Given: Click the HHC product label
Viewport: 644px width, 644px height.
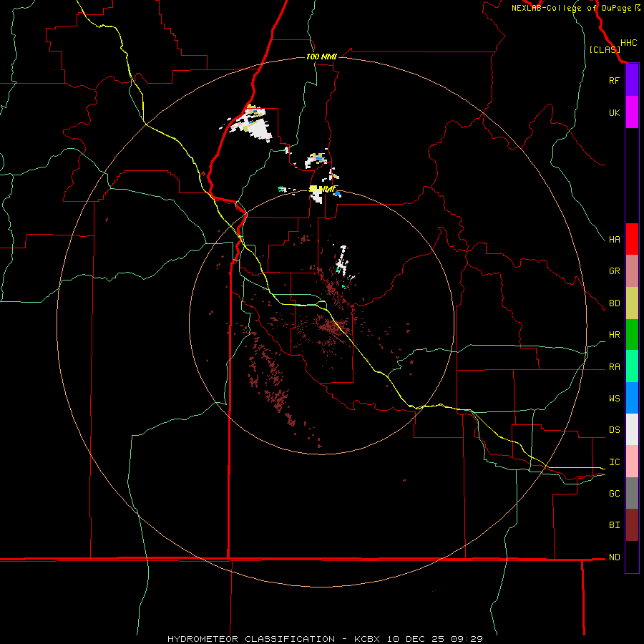Looking at the screenshot, I should [628, 43].
